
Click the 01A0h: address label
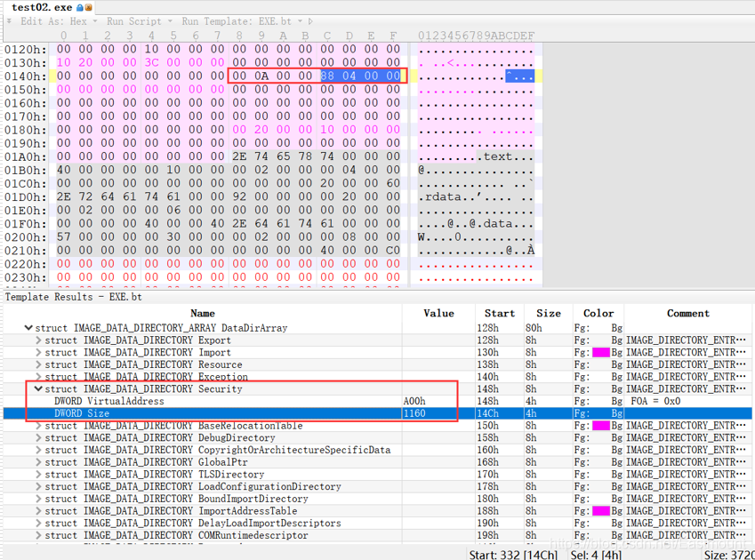26,156
